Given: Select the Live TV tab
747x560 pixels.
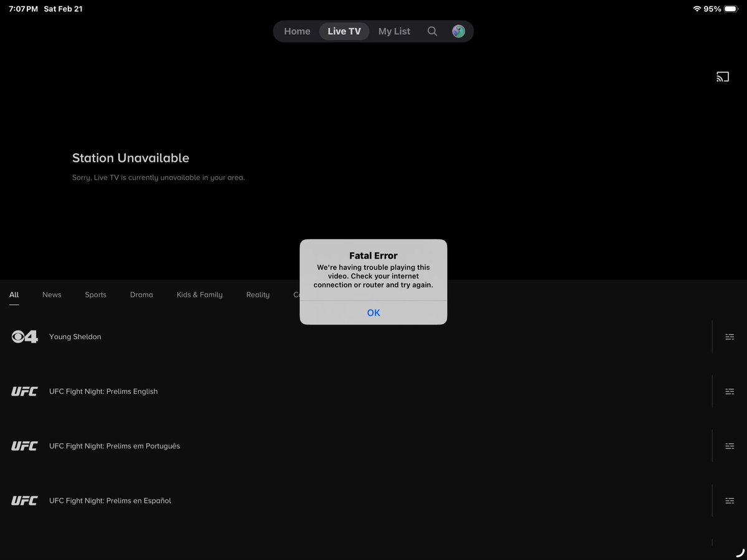Looking at the screenshot, I should pyautogui.click(x=344, y=31).
